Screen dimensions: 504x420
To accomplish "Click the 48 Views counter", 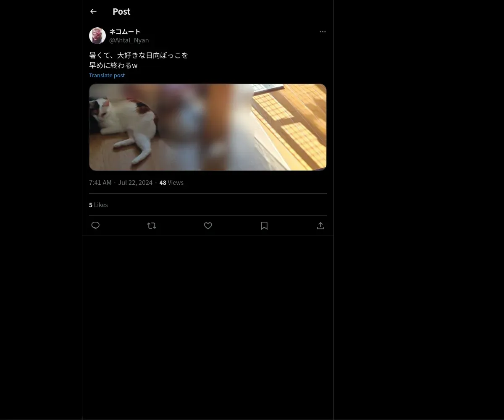I will [x=171, y=182].
